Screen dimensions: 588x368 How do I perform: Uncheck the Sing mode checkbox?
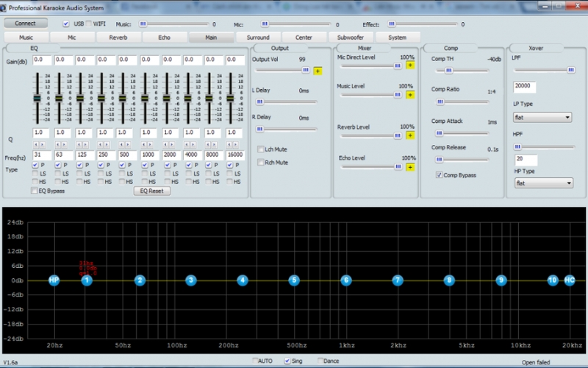click(287, 361)
